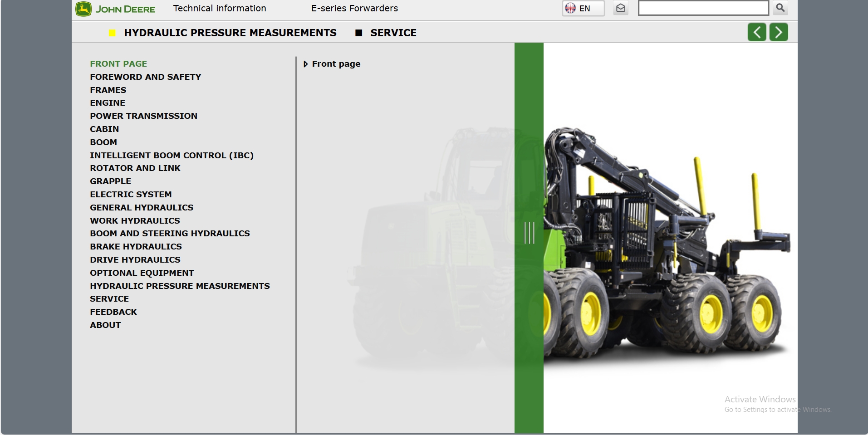868x435 pixels.
Task: Click the E-series Forwarders title
Action: click(354, 8)
